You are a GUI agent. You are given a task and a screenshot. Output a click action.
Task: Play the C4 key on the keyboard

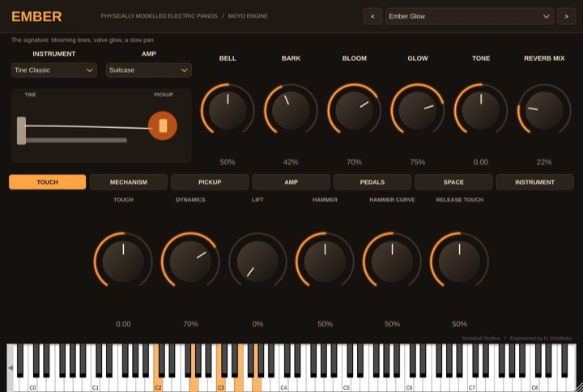[283, 383]
